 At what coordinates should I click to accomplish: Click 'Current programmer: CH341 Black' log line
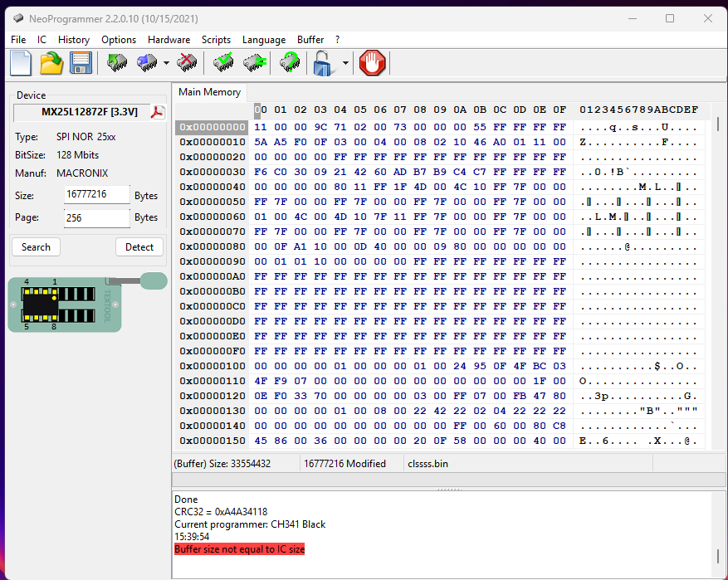click(x=250, y=524)
